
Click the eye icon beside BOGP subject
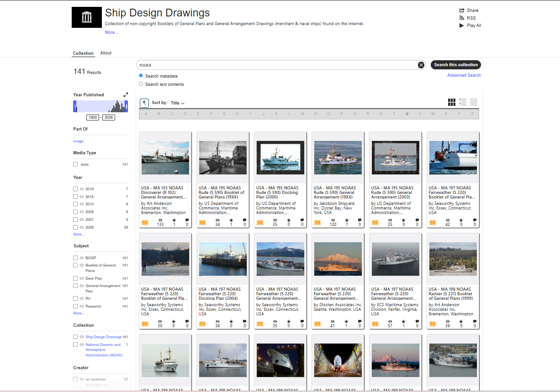coord(82,258)
